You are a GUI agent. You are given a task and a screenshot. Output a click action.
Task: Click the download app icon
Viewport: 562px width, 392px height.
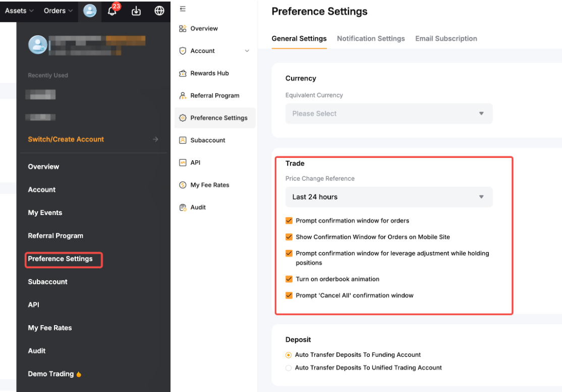coord(136,11)
